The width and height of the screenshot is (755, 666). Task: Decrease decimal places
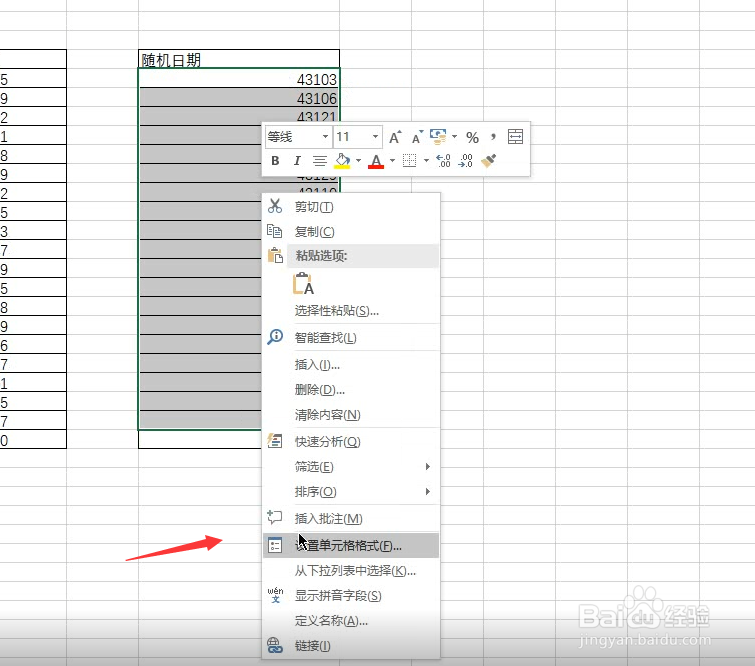(466, 160)
